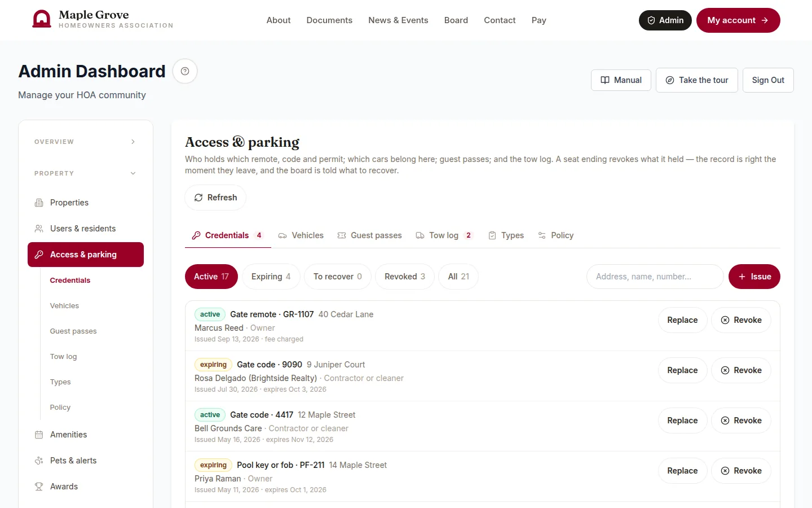The height and width of the screenshot is (508, 812).
Task: Click the book icon on Manual button
Action: tap(605, 80)
